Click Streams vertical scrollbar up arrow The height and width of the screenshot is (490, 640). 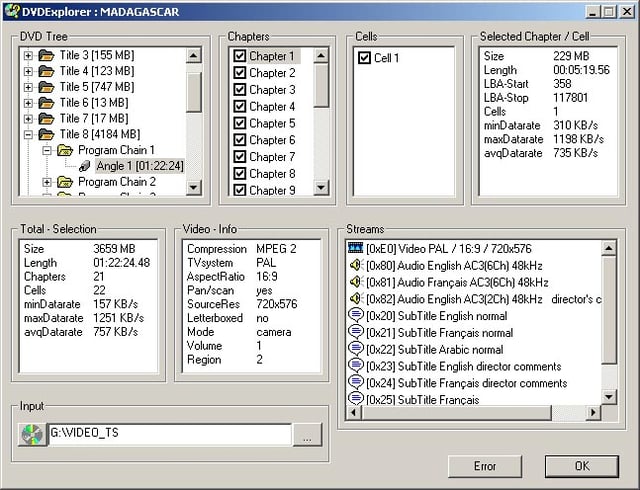pos(609,248)
